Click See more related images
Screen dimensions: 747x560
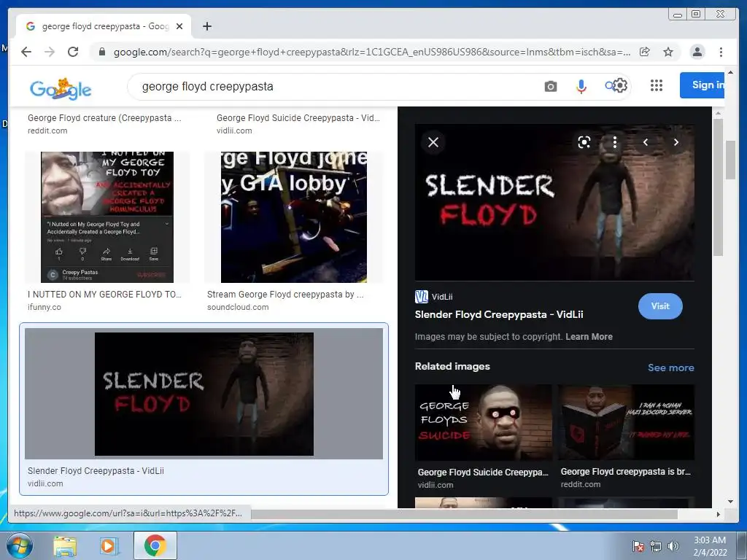pos(671,367)
